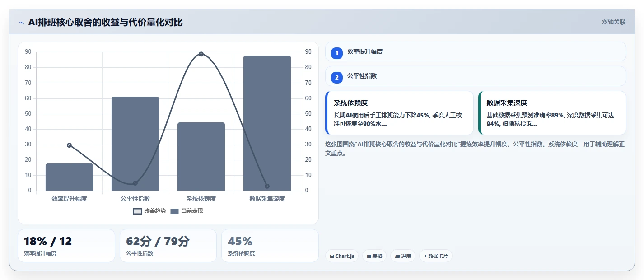Select the 数据采集深度 bar in chart
This screenshot has height=280, width=644.
point(267,123)
